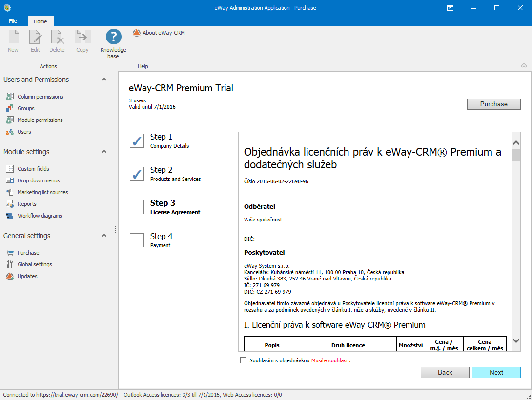
Task: Click the Step 3 License Agreement checkbox
Action: [x=137, y=207]
